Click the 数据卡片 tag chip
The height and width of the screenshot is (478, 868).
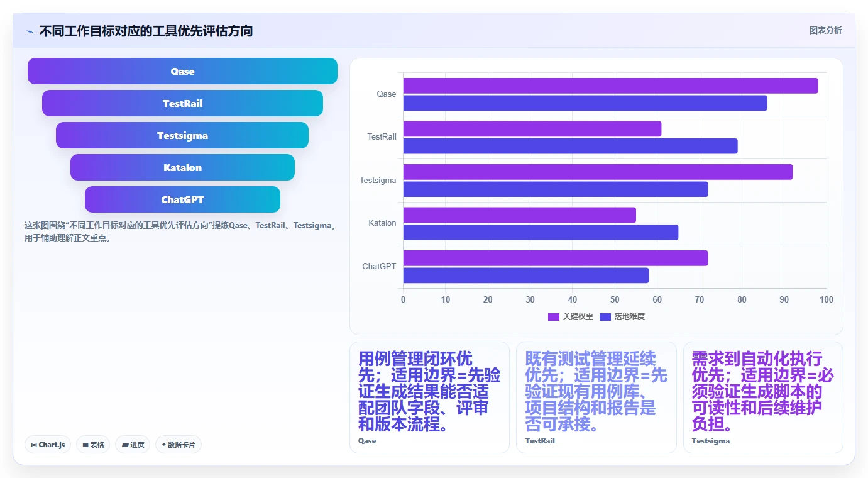click(x=179, y=445)
